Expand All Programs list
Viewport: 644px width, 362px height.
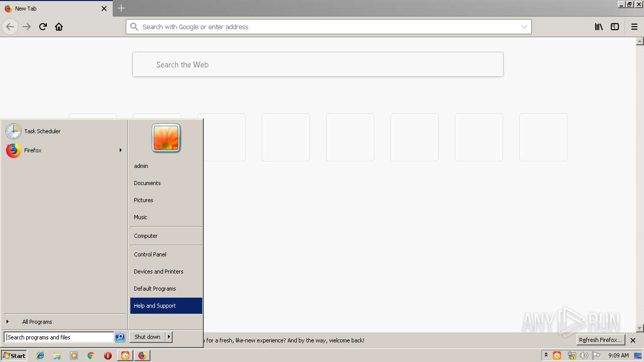pos(64,322)
